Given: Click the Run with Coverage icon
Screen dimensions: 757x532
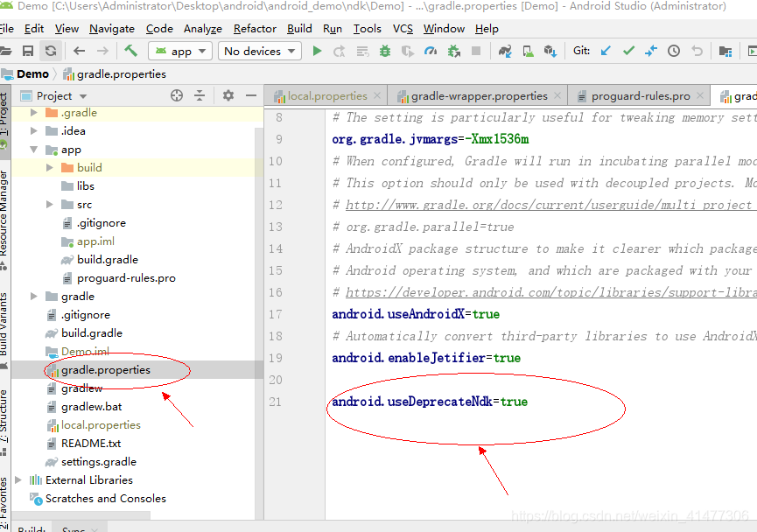Looking at the screenshot, I should tap(408, 51).
